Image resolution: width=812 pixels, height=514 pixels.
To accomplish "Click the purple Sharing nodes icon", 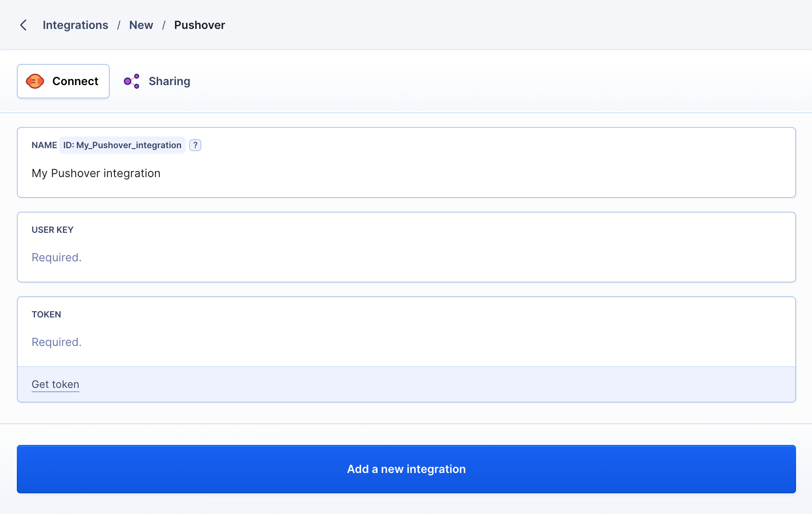I will (x=132, y=81).
